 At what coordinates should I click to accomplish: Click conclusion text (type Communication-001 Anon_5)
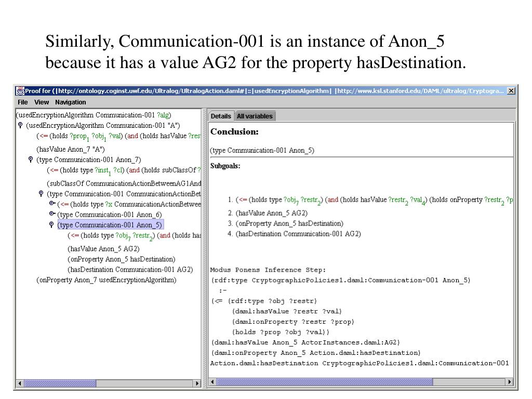[x=262, y=150]
